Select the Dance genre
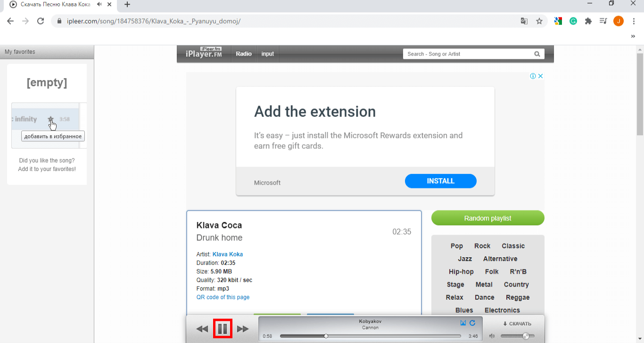 [x=485, y=297]
